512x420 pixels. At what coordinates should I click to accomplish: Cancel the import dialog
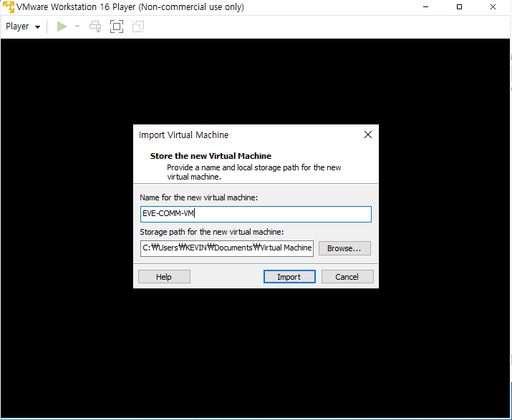coord(347,277)
